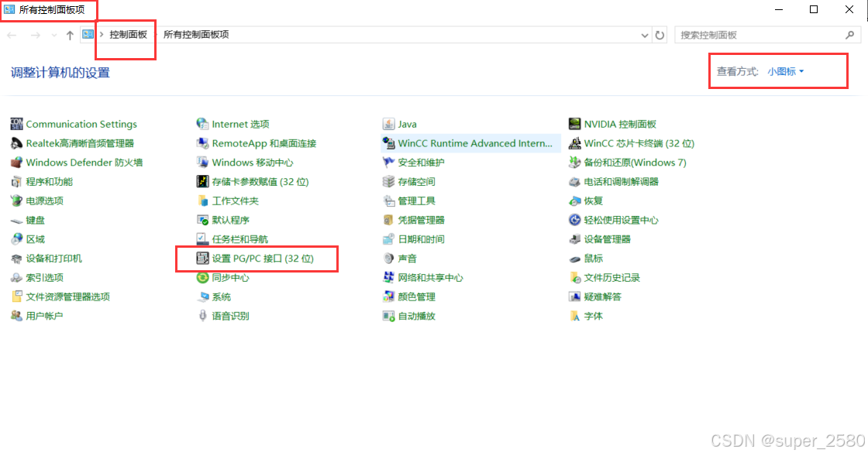Click the RemoteApp 和桌面连接 icon
The width and height of the screenshot is (868, 456).
[x=202, y=143]
